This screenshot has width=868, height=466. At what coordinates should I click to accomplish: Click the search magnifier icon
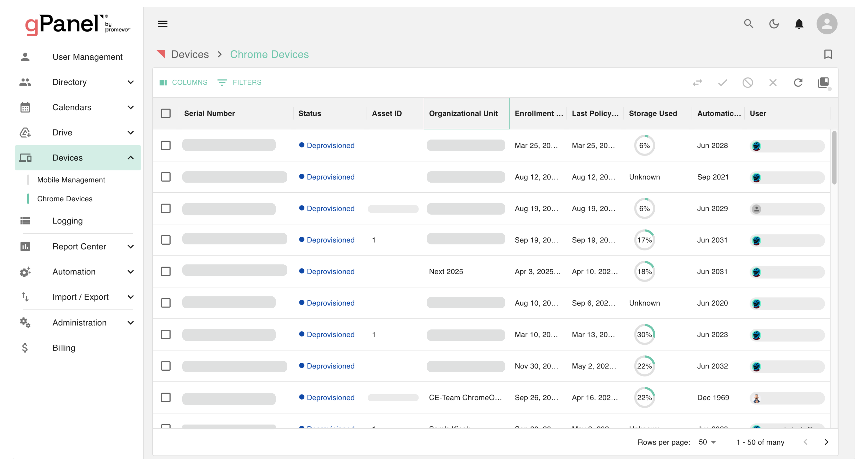click(748, 24)
